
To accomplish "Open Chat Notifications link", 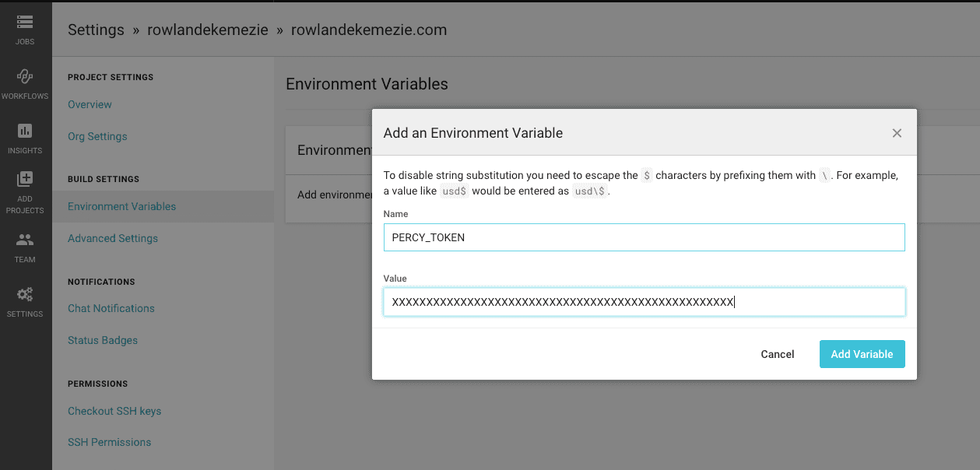I will [x=111, y=308].
